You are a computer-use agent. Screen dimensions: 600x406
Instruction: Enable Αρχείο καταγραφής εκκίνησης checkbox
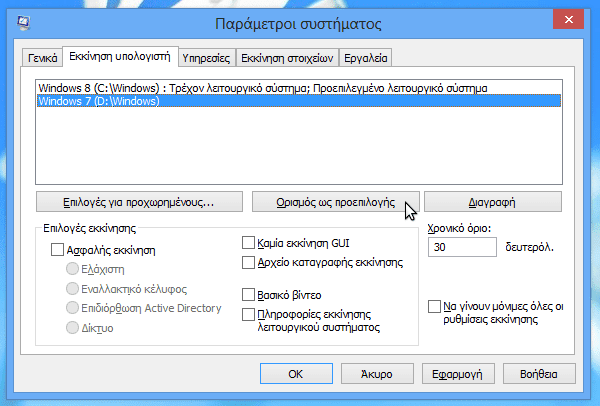(248, 263)
